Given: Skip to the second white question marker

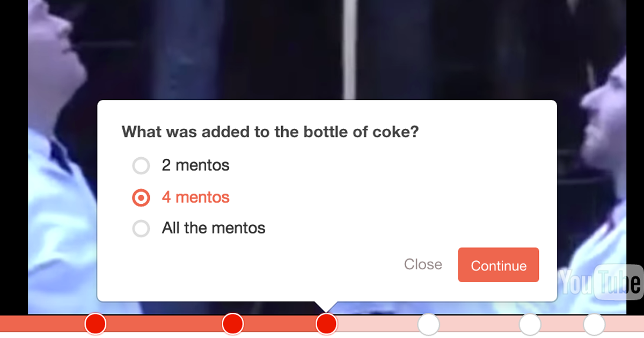Looking at the screenshot, I should tap(530, 324).
